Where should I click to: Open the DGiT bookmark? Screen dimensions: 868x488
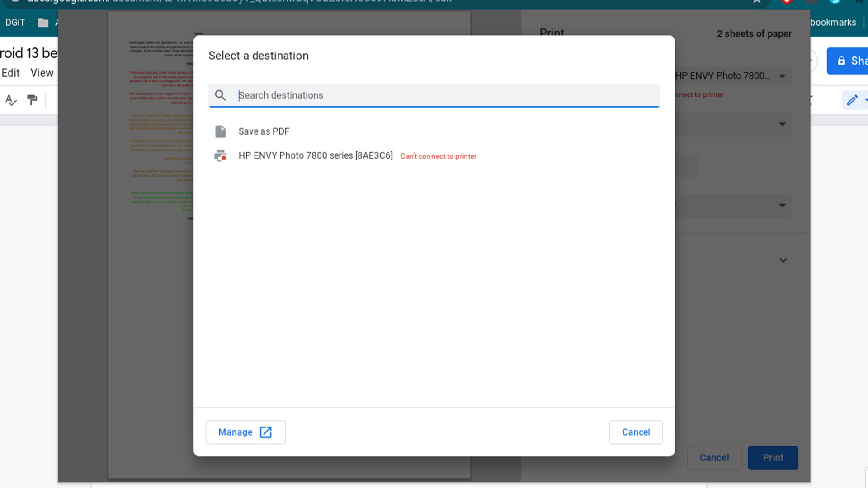15,23
